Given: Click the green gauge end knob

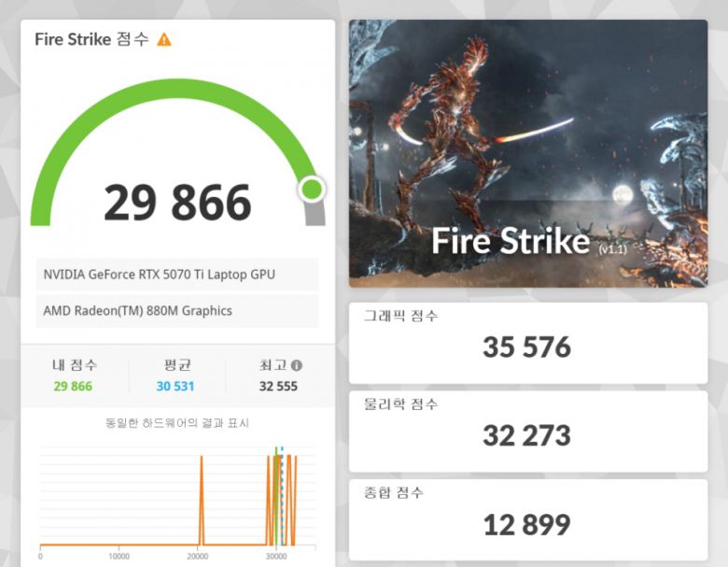Looking at the screenshot, I should 312,189.
